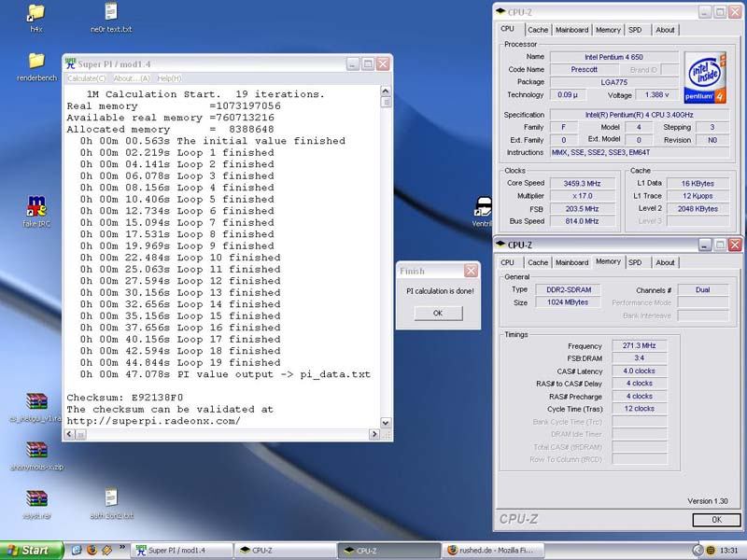Click the Super PI vertical scrollbar thumb
The image size is (747, 560).
tap(386, 102)
